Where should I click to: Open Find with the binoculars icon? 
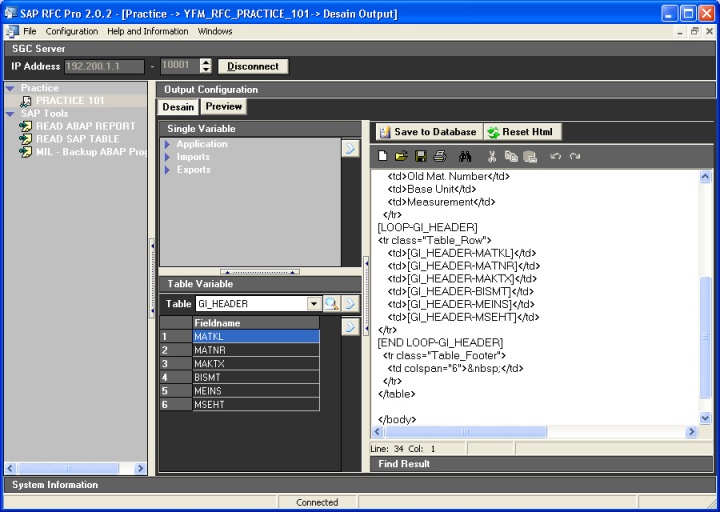(x=465, y=157)
